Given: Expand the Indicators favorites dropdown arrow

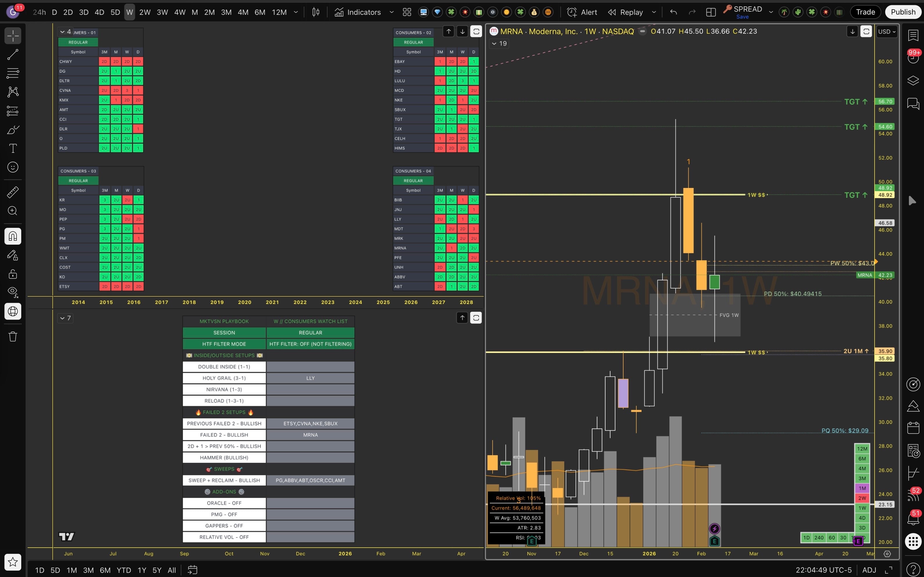Looking at the screenshot, I should (x=392, y=12).
